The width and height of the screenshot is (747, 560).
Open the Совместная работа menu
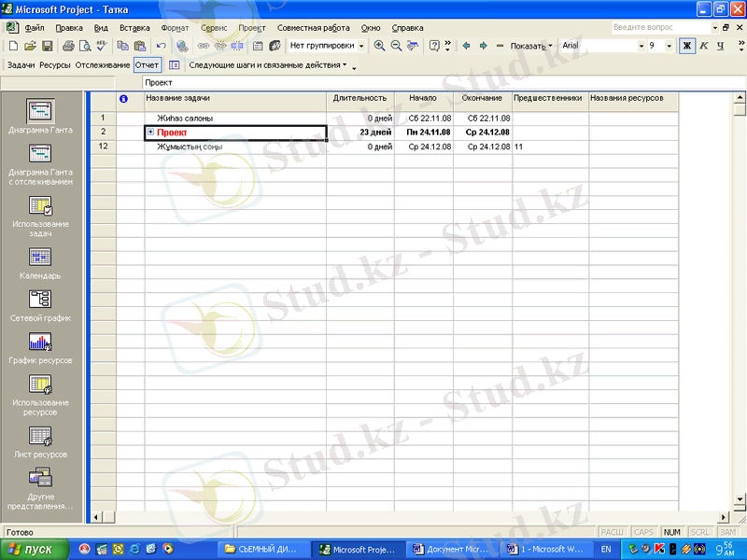(314, 28)
